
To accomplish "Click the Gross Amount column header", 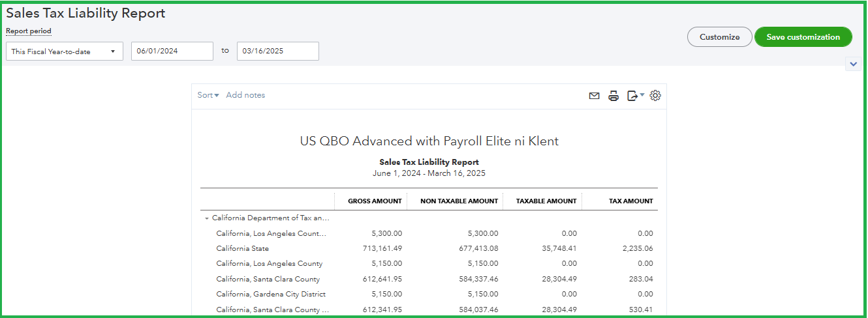I will [375, 201].
